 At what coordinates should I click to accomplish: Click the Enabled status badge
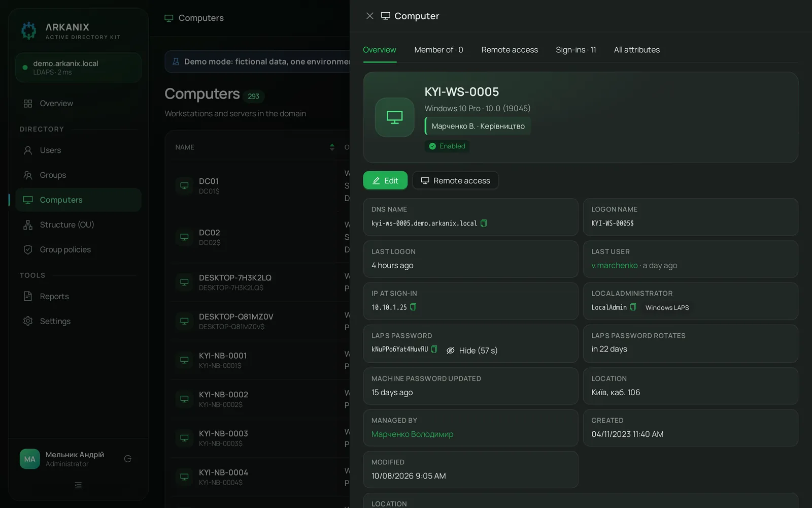pos(447,146)
